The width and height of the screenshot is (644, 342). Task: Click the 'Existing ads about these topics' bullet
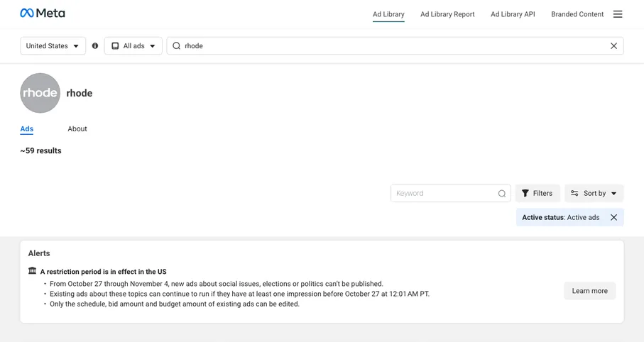[x=239, y=294]
